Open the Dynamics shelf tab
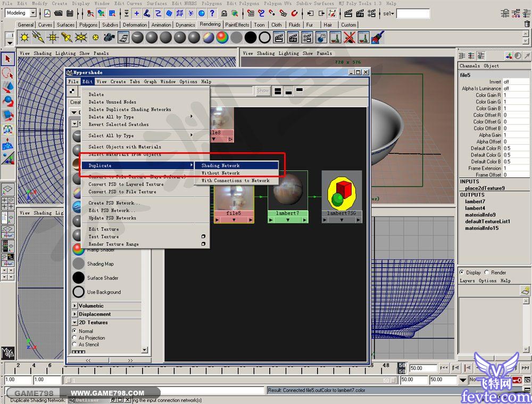532x404 pixels. point(185,25)
